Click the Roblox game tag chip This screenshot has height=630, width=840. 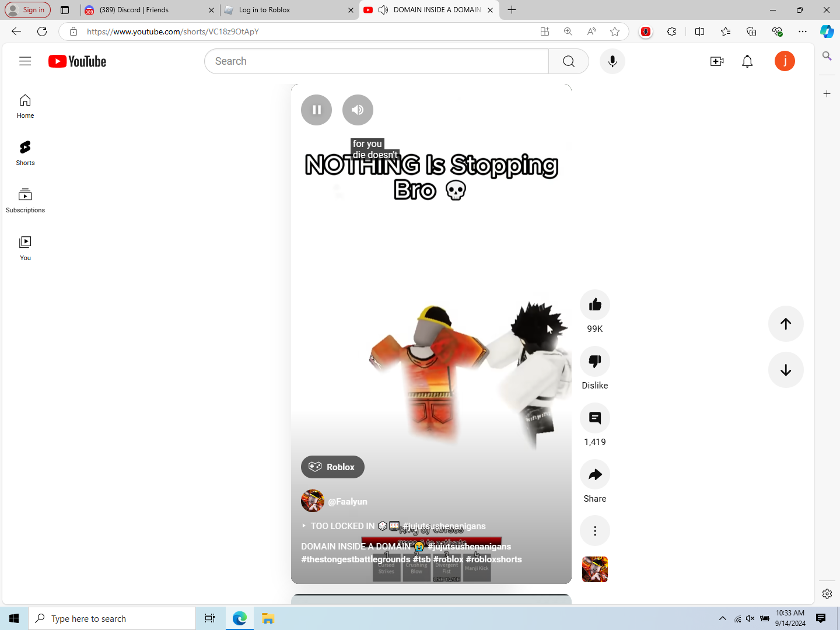coord(332,467)
